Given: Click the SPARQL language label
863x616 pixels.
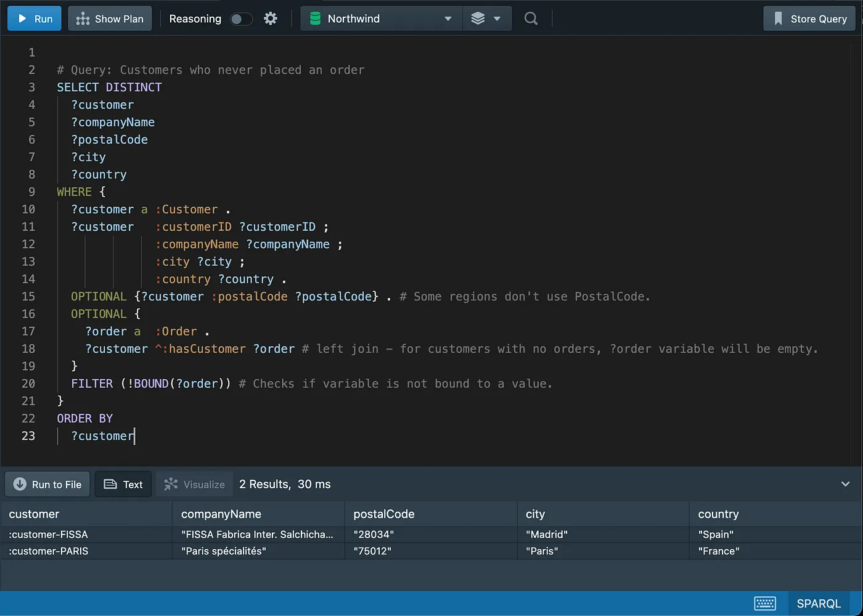Looking at the screenshot, I should point(819,603).
